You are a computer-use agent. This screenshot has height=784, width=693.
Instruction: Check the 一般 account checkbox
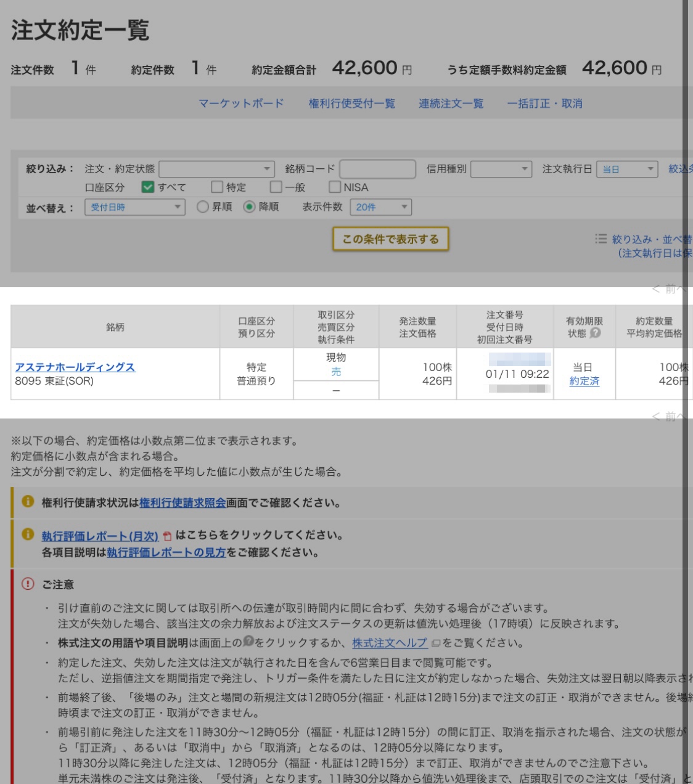(276, 187)
